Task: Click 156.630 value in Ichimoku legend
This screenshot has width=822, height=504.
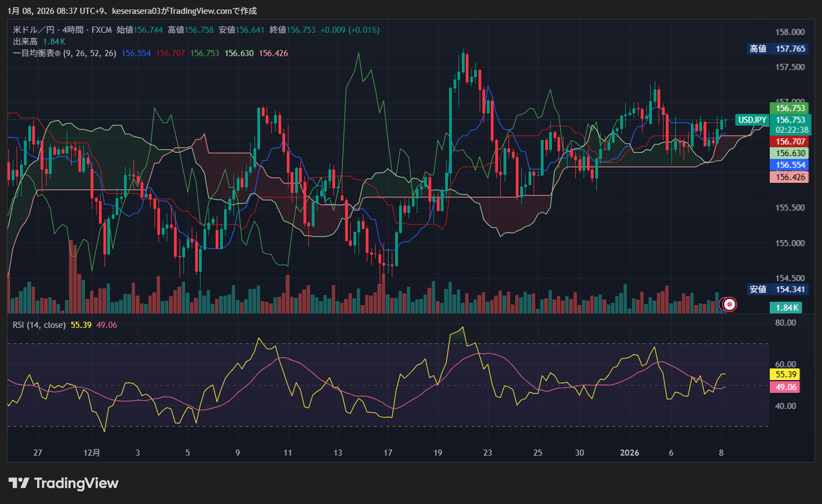Action: coord(240,53)
